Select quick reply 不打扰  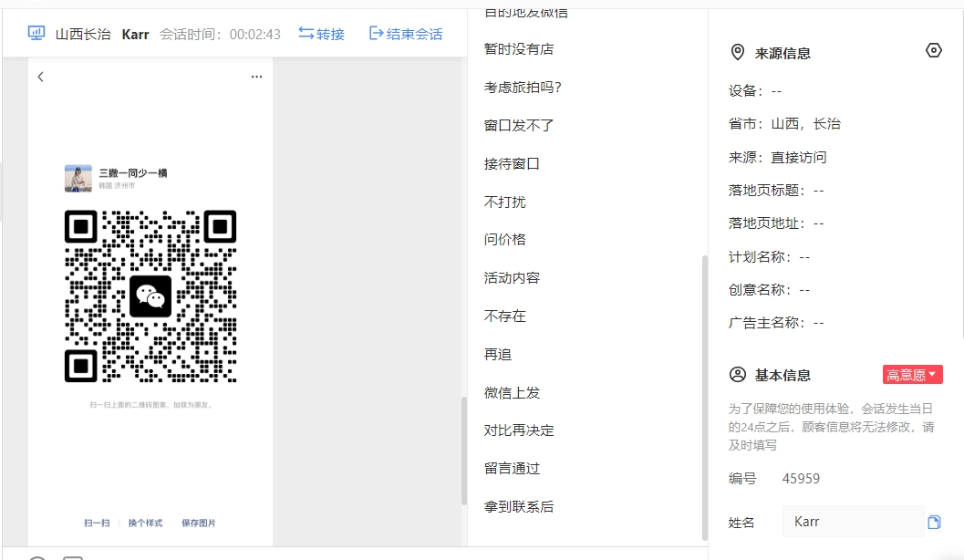click(504, 202)
